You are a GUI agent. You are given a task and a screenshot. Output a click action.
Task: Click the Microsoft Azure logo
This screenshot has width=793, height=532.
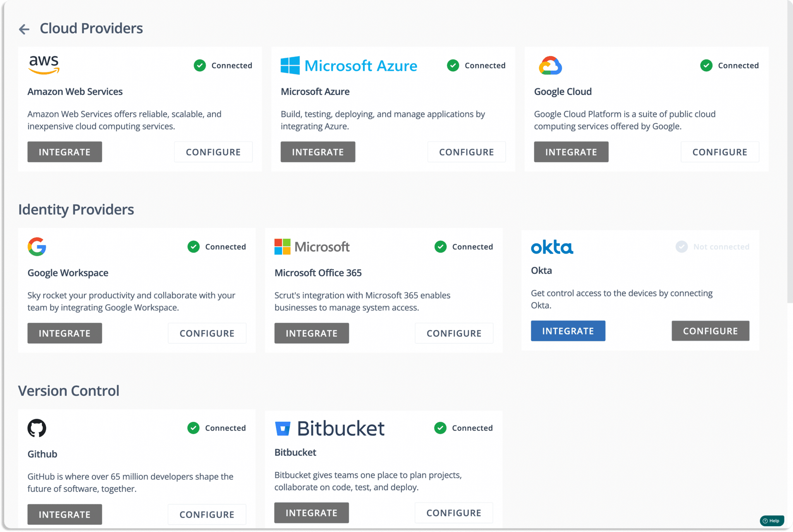(349, 65)
